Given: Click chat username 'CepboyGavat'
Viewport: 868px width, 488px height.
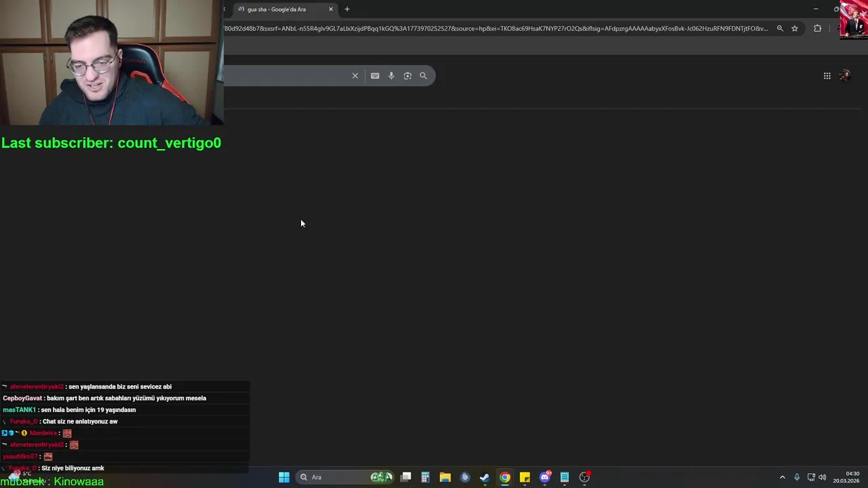Looking at the screenshot, I should click(x=22, y=399).
